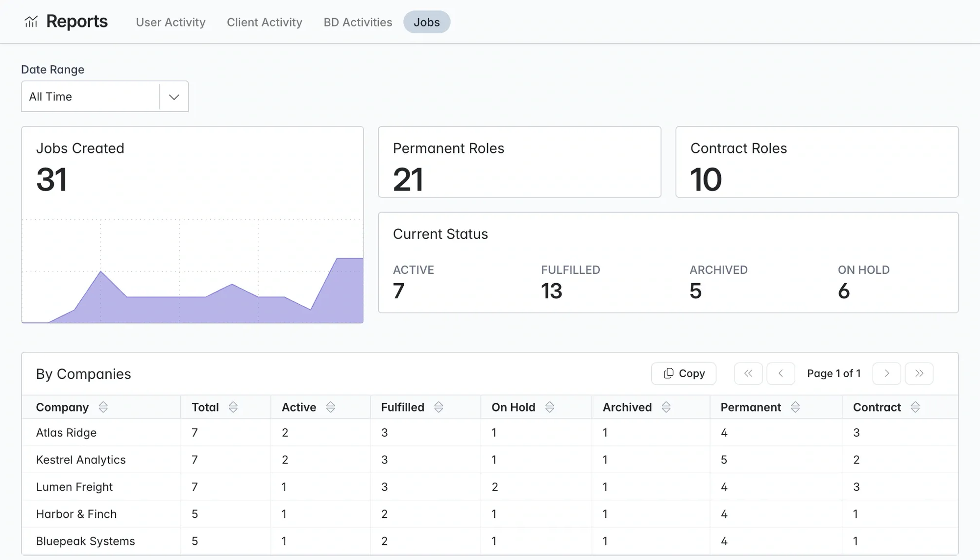This screenshot has width=980, height=560.
Task: Click Kestrel Analytics company name
Action: pos(81,460)
